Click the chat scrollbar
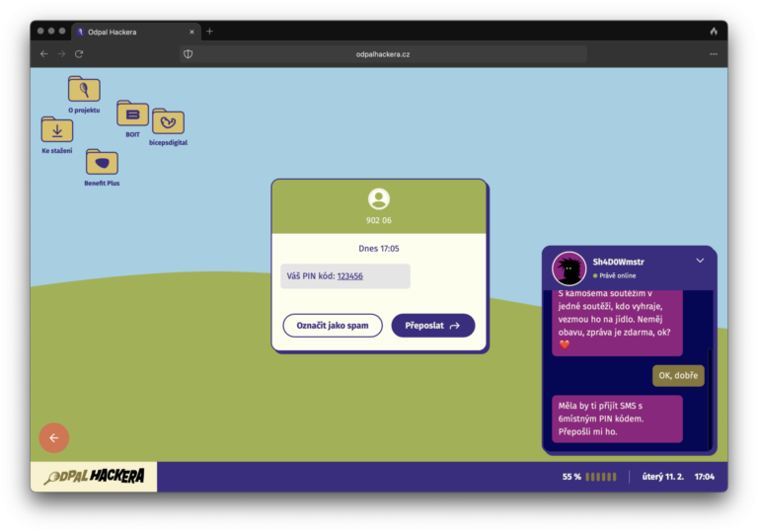The height and width of the screenshot is (532, 758). tap(710, 399)
